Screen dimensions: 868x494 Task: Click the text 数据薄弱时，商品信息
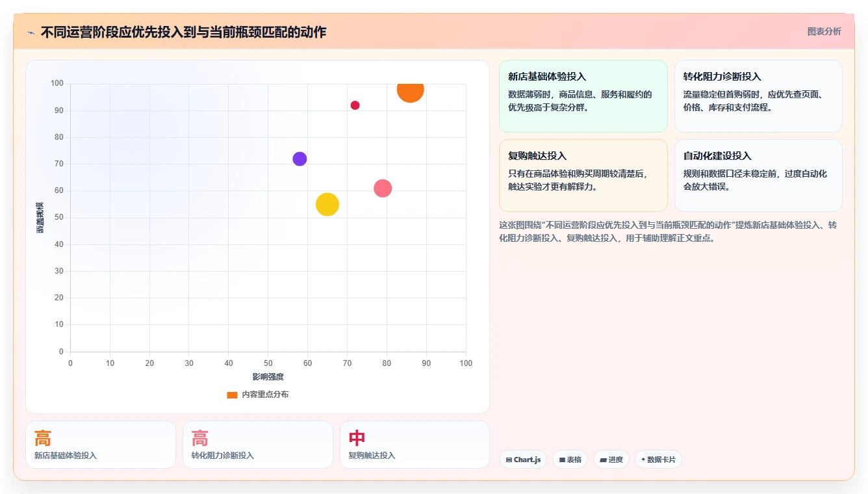click(x=580, y=101)
